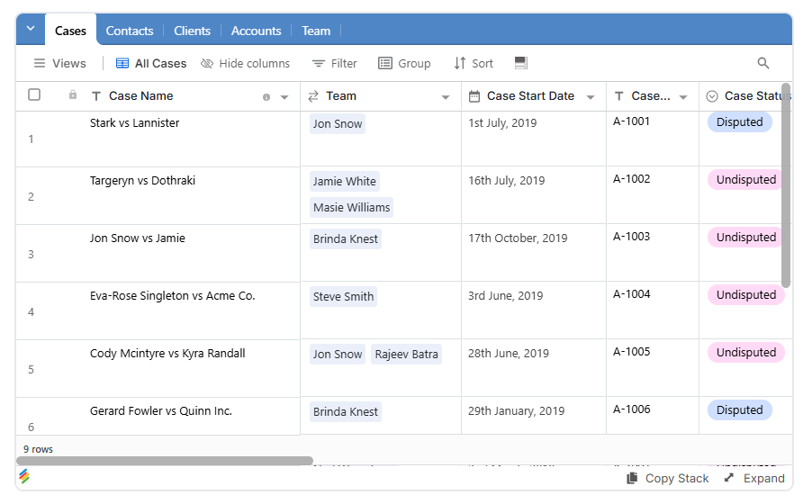
Task: Select case number A-1001
Action: tap(631, 121)
